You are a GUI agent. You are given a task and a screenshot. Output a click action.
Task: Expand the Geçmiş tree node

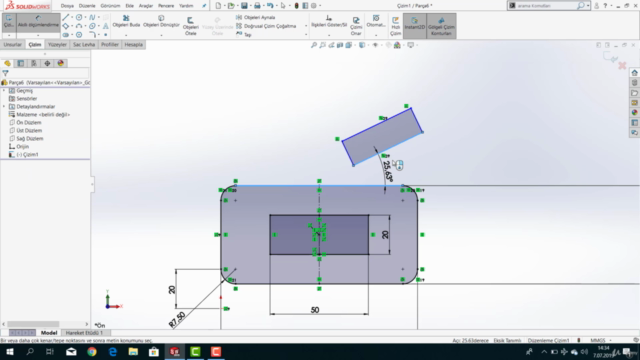(x=4, y=91)
